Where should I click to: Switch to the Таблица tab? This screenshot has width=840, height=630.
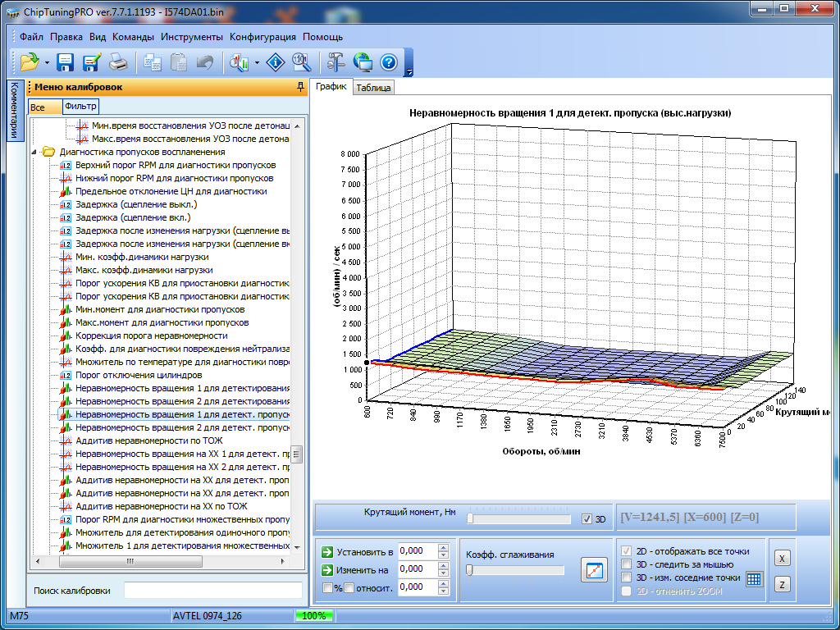(374, 88)
